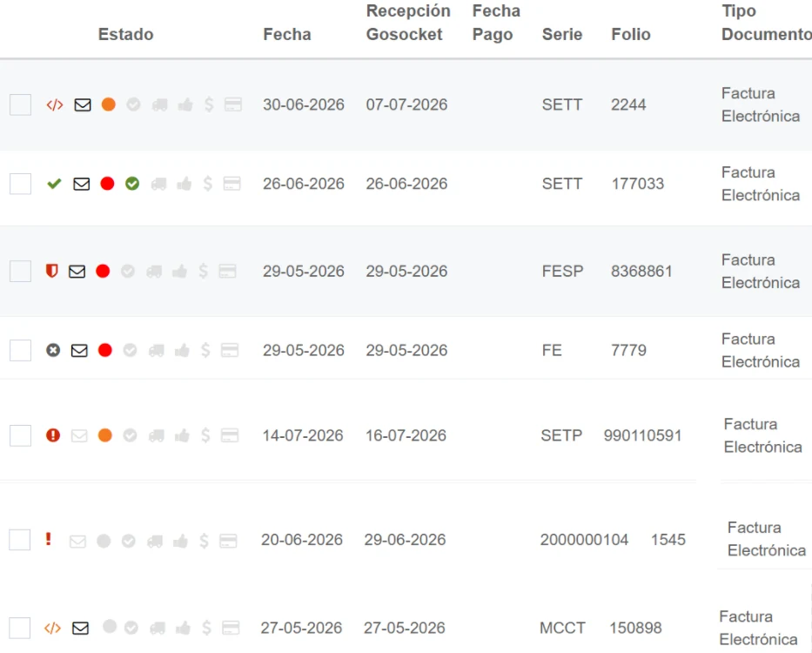Check the box for folio 990110591 row
This screenshot has height=653, width=812.
(x=21, y=435)
